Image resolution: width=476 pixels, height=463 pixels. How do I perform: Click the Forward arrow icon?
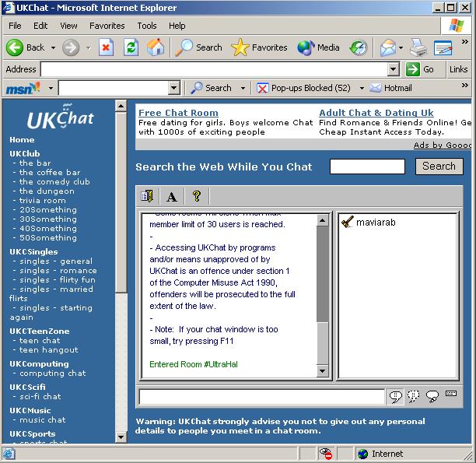pyautogui.click(x=71, y=47)
